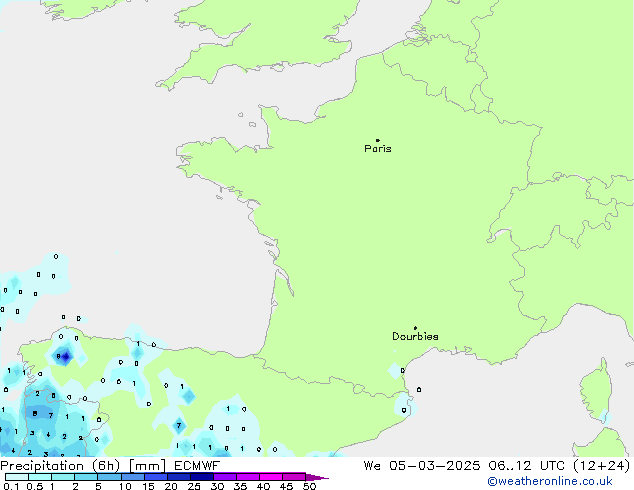
Task: Click the '20' legend scale value
Action: (171, 486)
